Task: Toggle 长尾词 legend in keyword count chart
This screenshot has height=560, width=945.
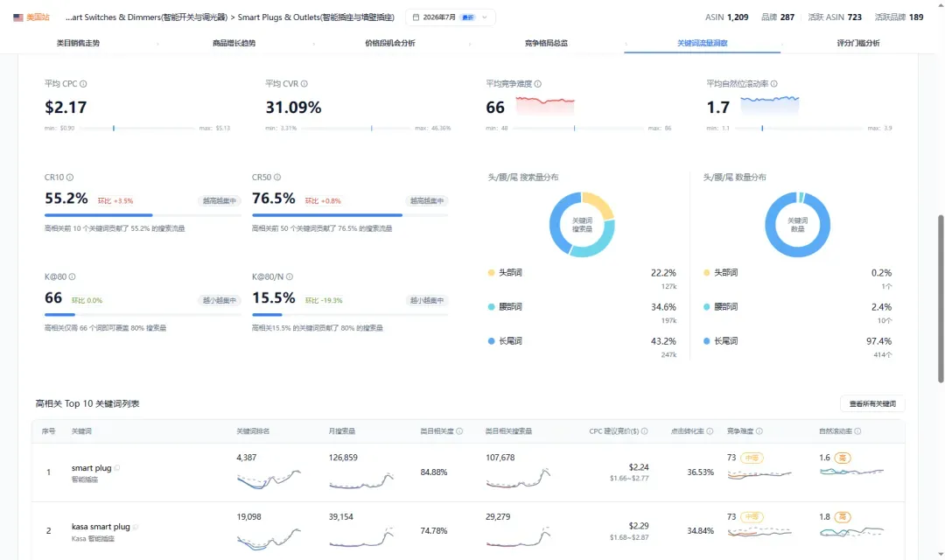Action: 720,341
